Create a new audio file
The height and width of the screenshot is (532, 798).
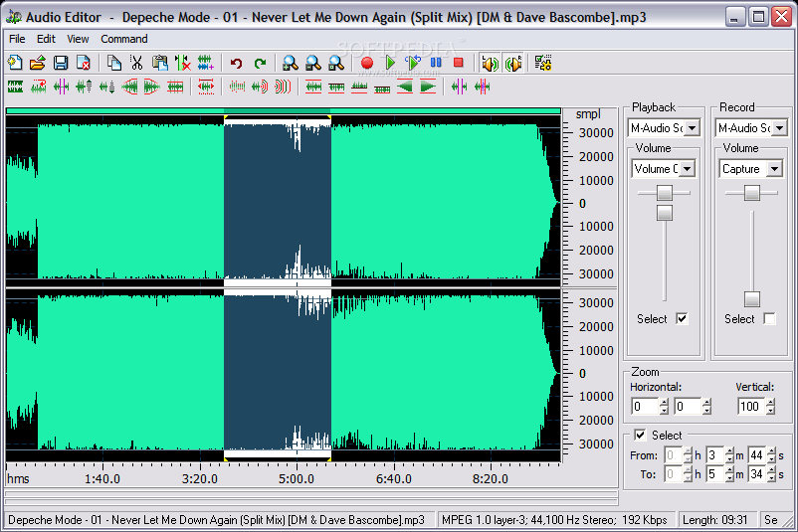coord(15,63)
